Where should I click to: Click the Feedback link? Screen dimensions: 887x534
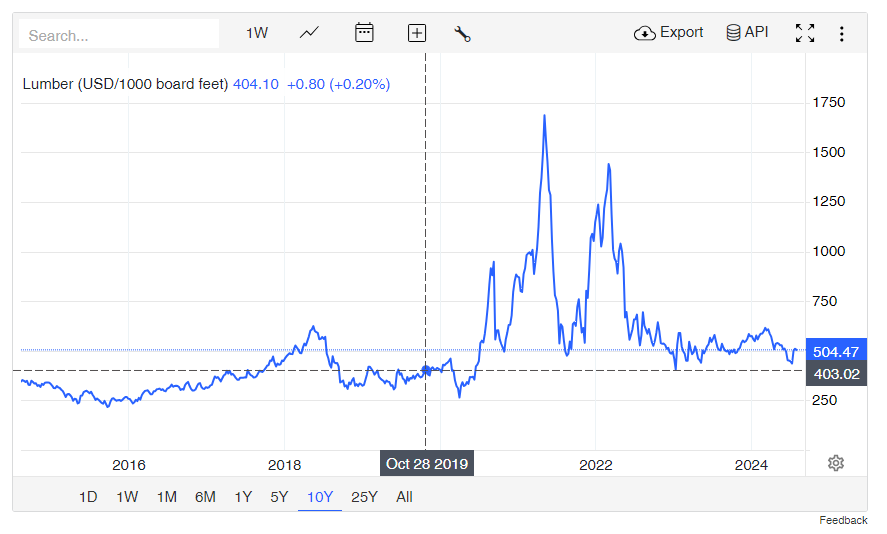(843, 521)
